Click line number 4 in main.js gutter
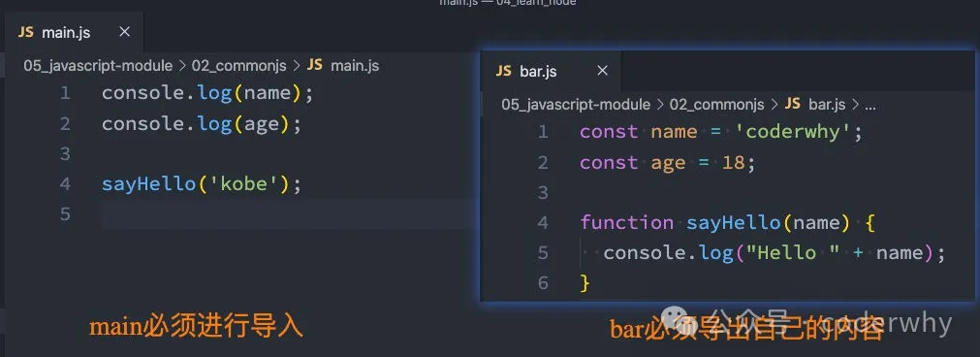 [65, 184]
